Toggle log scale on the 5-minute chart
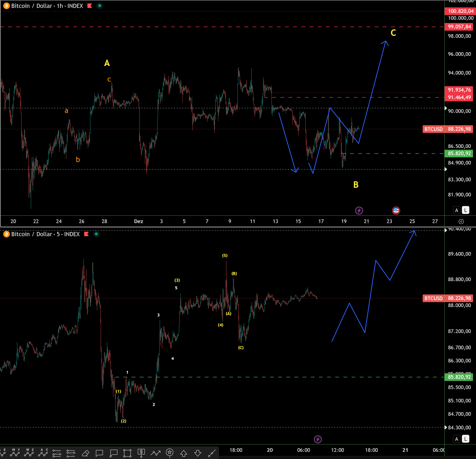Viewport: 476px width, 459px height. coord(465,439)
